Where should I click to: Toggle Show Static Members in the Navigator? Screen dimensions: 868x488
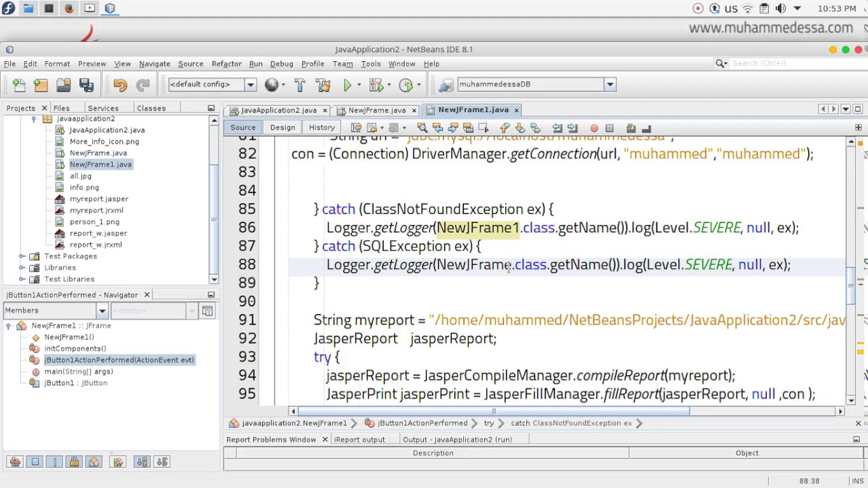pyautogui.click(x=55, y=462)
